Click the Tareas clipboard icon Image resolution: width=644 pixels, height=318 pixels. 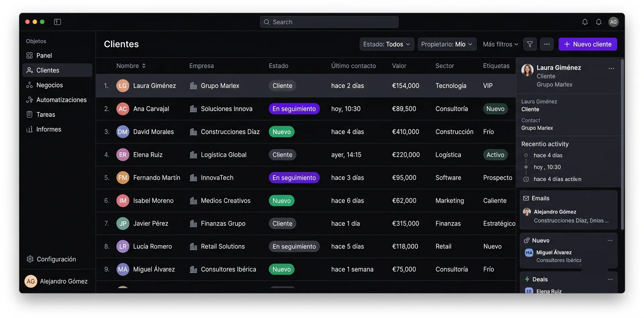pos(30,114)
